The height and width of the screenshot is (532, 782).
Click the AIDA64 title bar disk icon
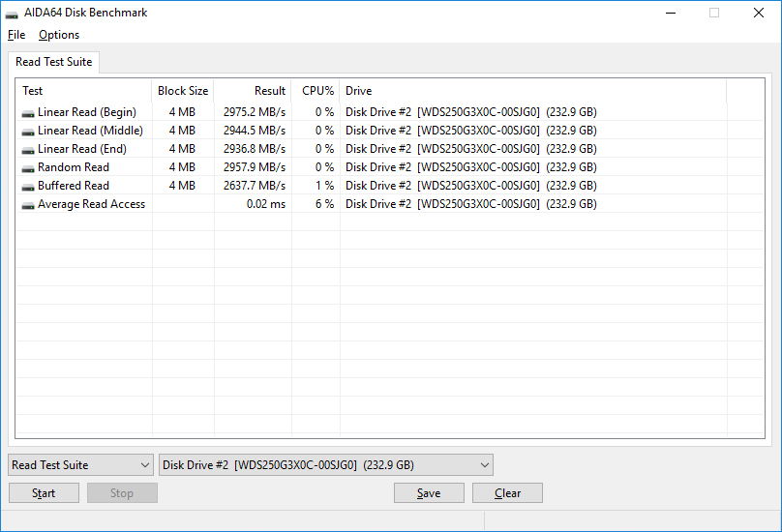click(12, 14)
